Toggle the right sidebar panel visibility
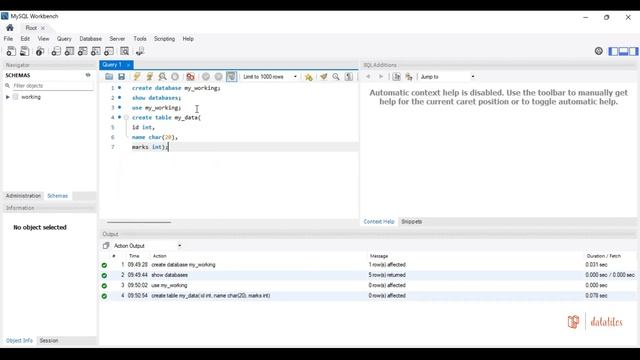This screenshot has width=640, height=360. (633, 51)
